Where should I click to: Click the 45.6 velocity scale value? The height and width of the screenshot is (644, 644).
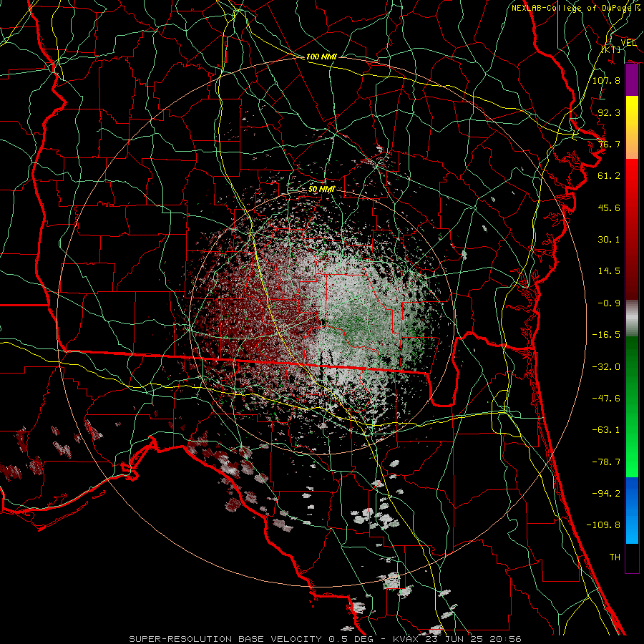coord(609,208)
